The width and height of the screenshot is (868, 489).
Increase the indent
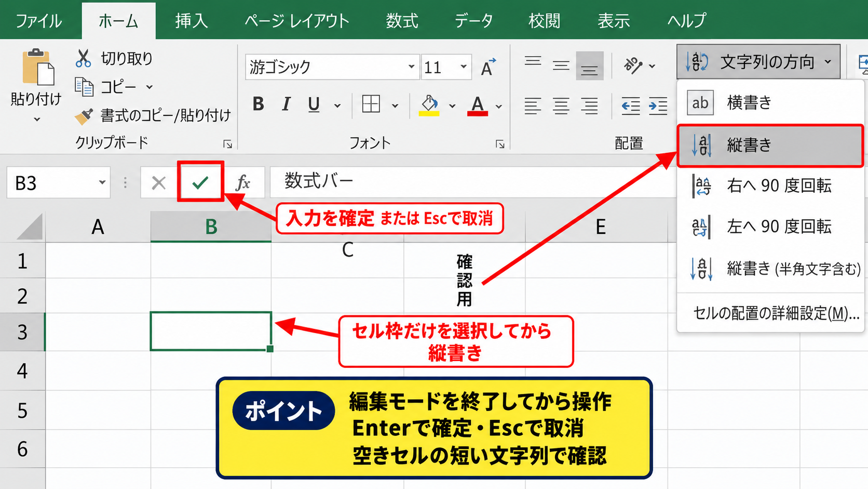[x=658, y=107]
